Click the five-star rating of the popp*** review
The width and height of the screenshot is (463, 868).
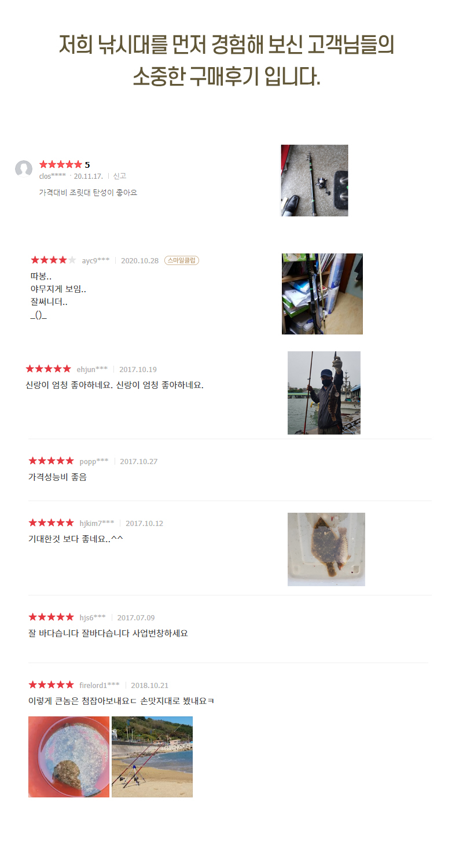click(51, 461)
